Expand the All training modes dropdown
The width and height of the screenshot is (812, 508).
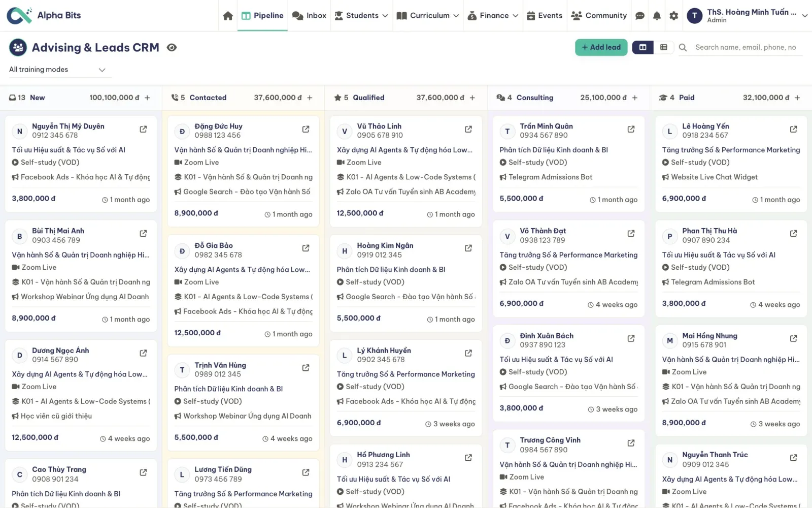tap(57, 70)
